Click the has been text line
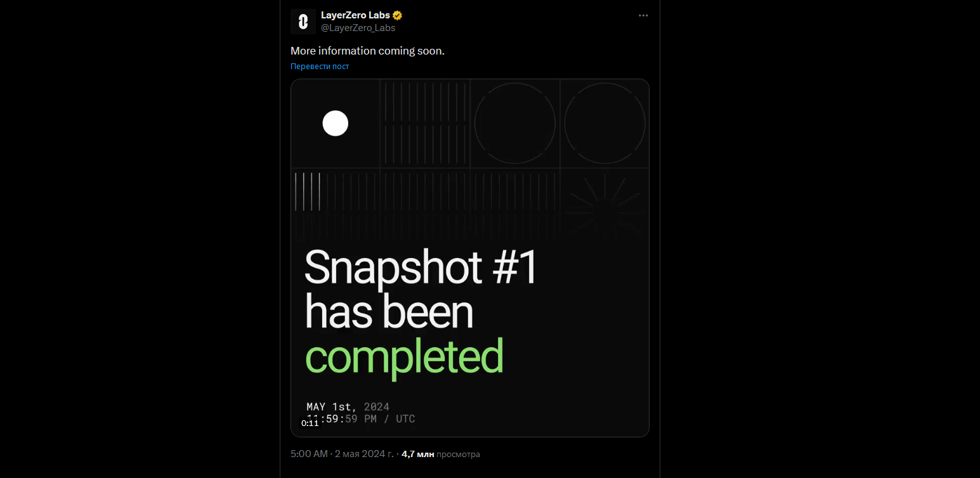The image size is (980, 478). coord(389,313)
